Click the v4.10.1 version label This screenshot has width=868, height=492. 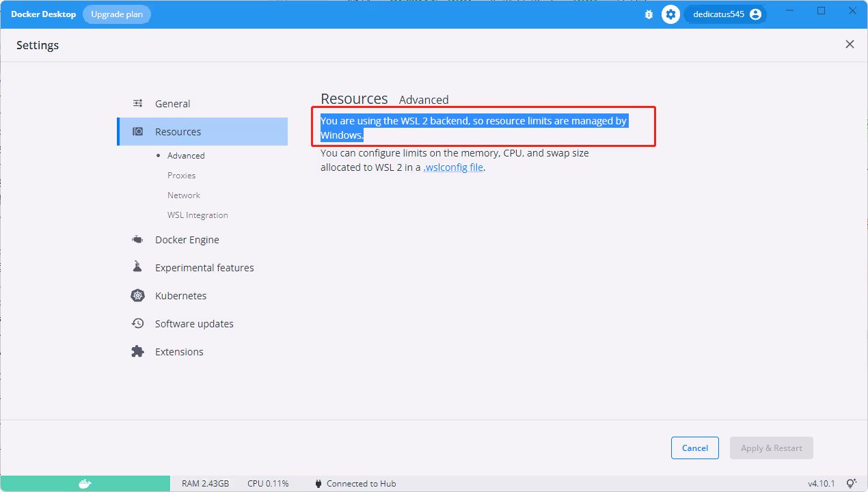point(821,484)
